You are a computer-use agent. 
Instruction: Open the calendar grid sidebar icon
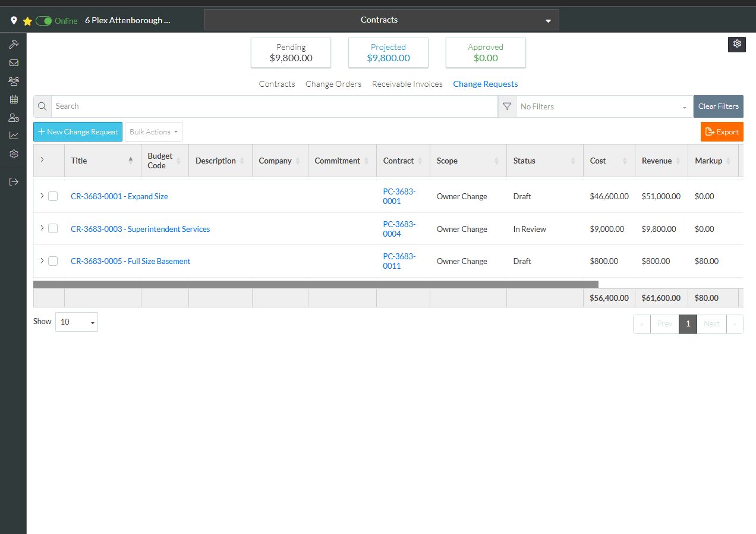click(x=14, y=99)
